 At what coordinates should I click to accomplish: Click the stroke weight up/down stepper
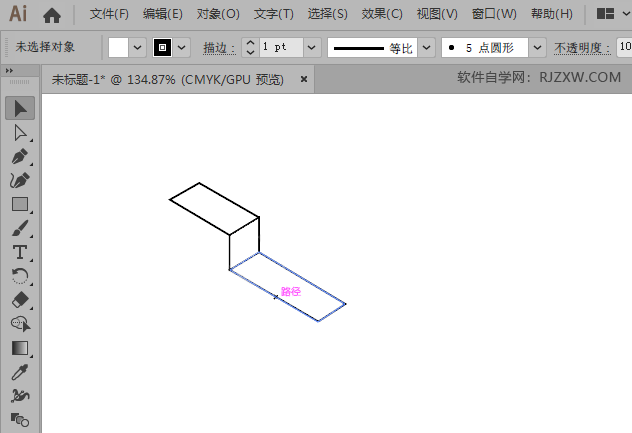[x=250, y=48]
